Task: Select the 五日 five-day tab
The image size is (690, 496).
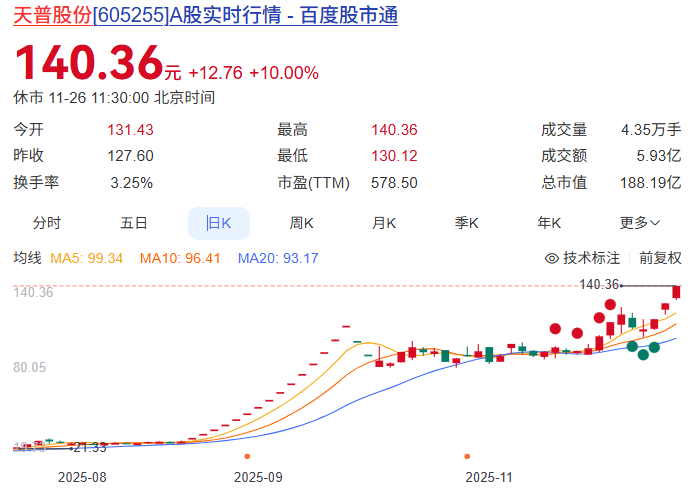Action: pyautogui.click(x=134, y=223)
